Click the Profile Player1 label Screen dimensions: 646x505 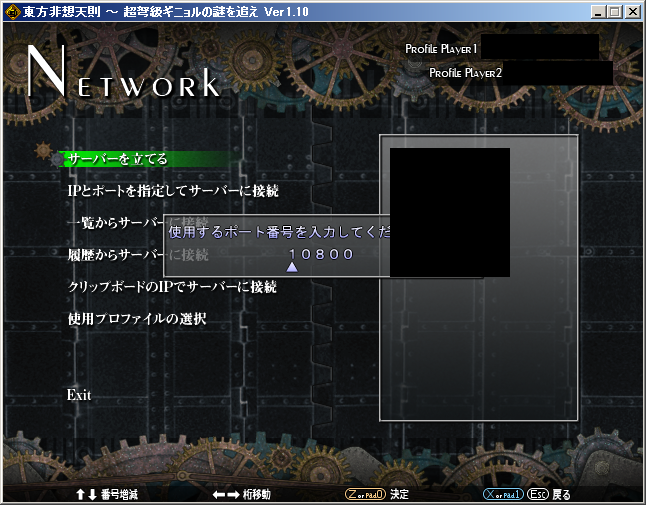click(x=441, y=49)
